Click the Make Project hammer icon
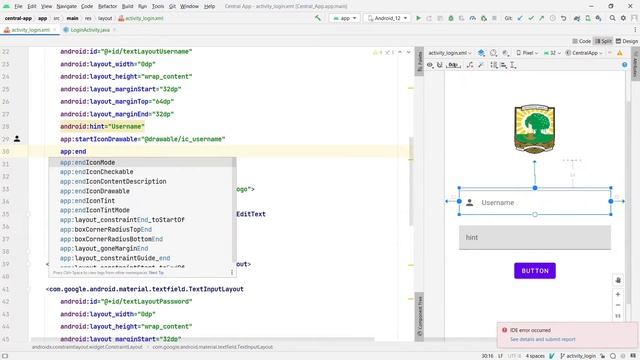Screen dimensions: 640x360 [318, 18]
